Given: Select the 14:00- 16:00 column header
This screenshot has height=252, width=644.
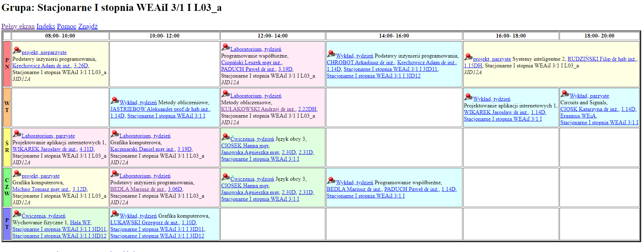Looking at the screenshot, I should pos(394,36).
